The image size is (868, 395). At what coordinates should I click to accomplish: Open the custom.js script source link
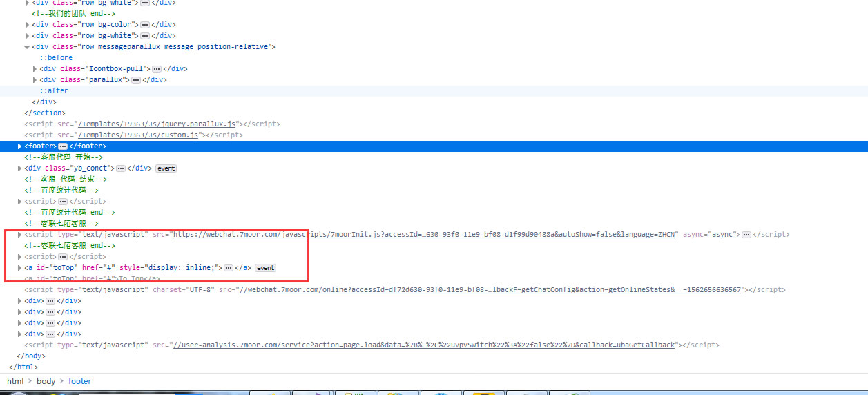[x=139, y=135]
